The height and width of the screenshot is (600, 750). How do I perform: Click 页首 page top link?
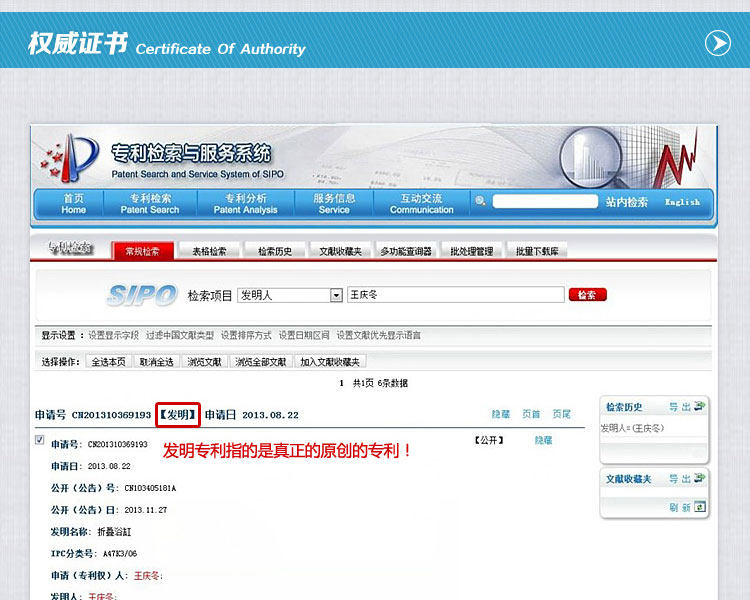pos(531,414)
